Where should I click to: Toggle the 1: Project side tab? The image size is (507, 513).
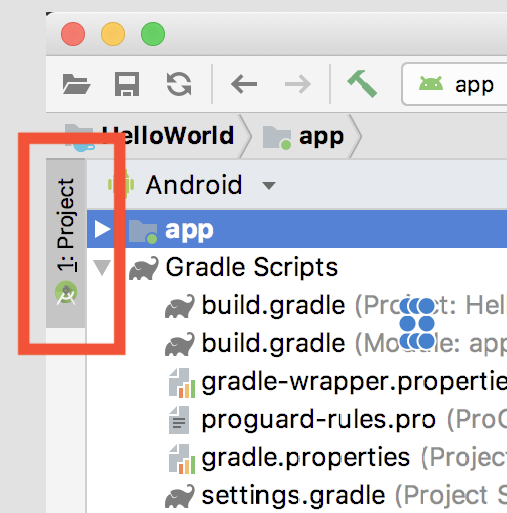point(66,243)
